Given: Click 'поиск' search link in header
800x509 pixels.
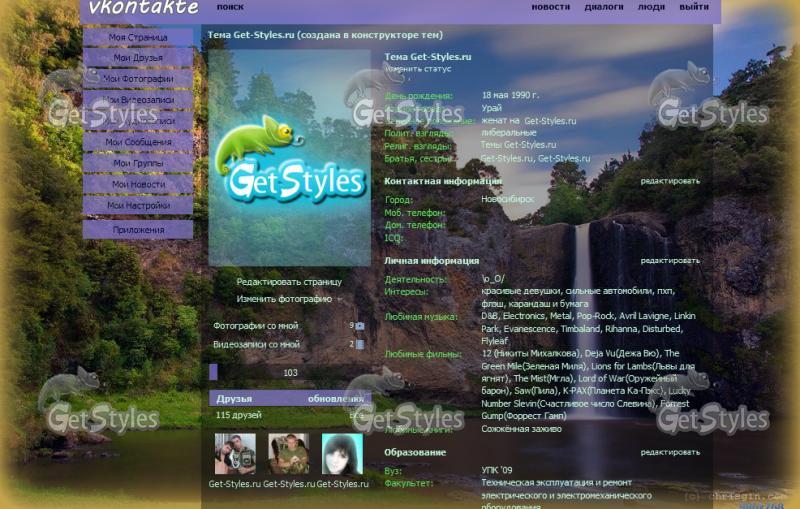Looking at the screenshot, I should [230, 7].
